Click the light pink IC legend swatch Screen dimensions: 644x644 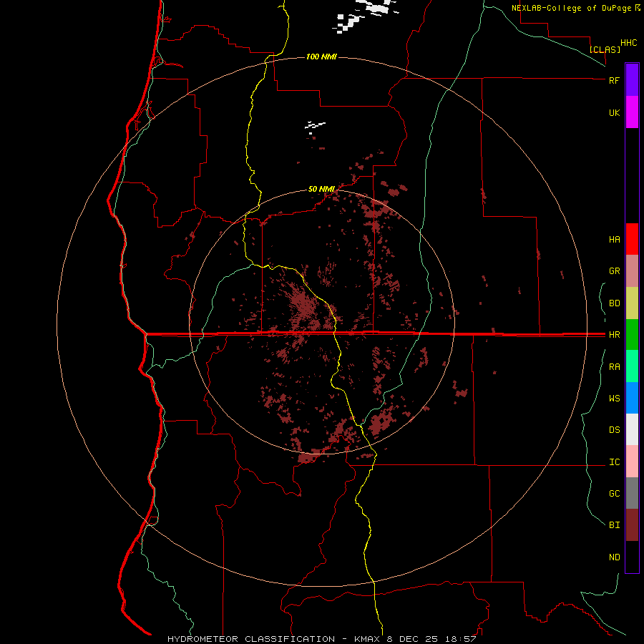click(632, 462)
